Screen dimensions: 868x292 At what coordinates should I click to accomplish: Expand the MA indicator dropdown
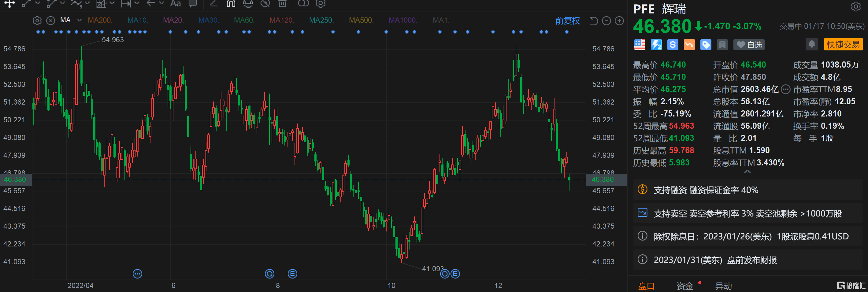pyautogui.click(x=80, y=20)
